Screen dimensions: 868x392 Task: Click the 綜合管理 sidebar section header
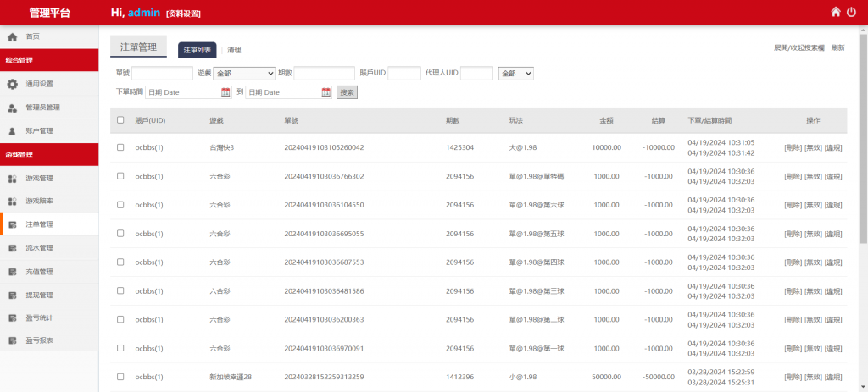49,60
